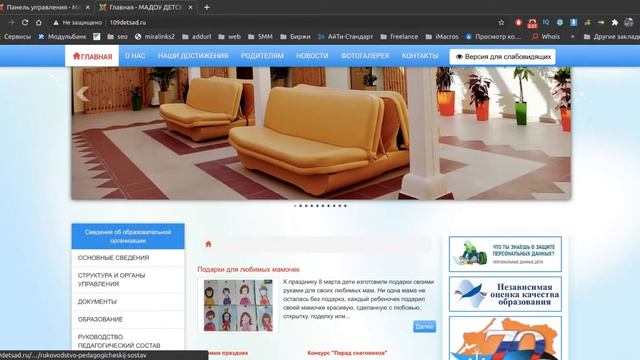
Task: Open the freelance bookmarks folder
Action: click(399, 36)
